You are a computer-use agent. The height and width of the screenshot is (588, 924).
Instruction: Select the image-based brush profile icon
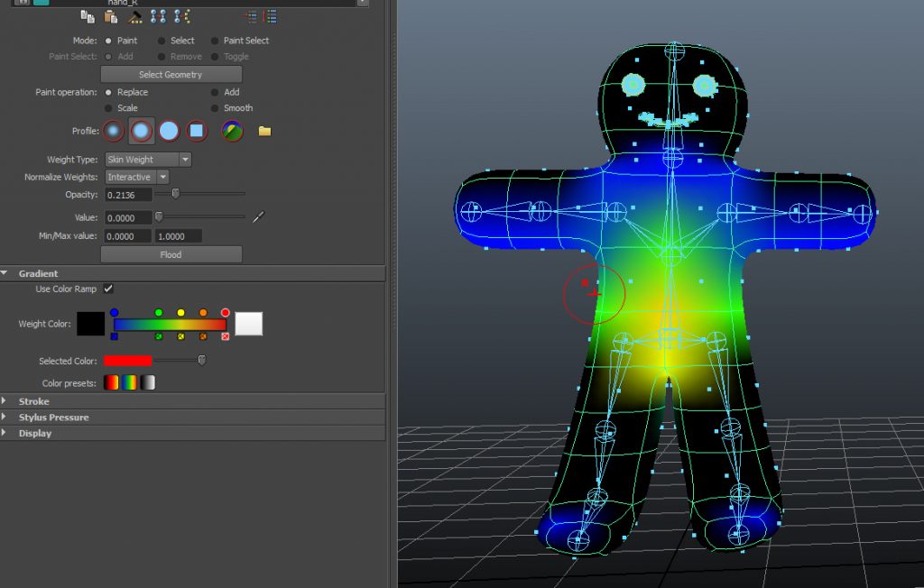pos(232,131)
